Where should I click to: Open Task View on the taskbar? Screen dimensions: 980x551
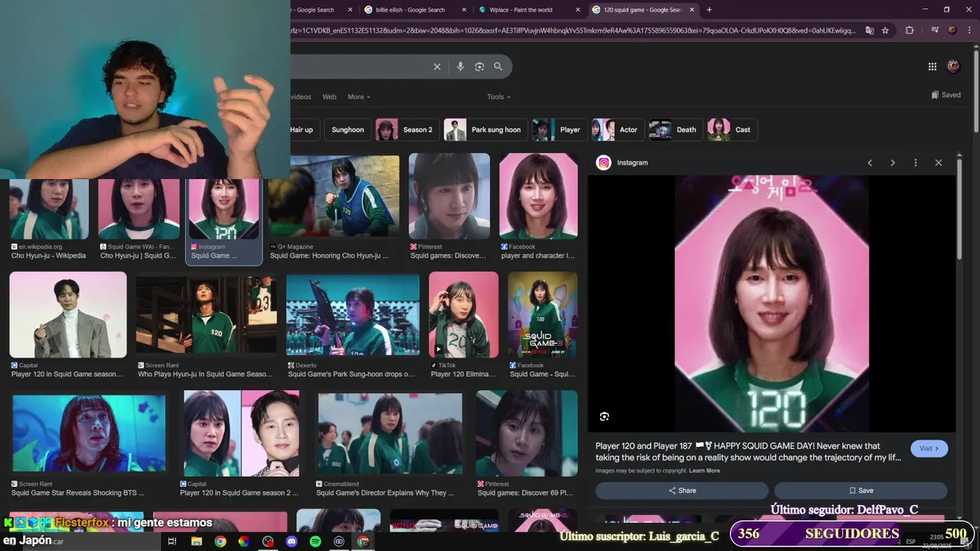coord(172,541)
